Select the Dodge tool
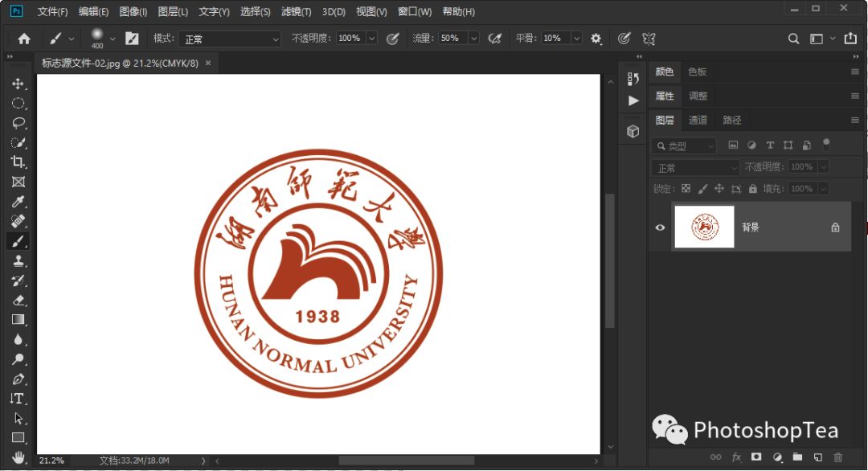868x471 pixels. pos(18,359)
